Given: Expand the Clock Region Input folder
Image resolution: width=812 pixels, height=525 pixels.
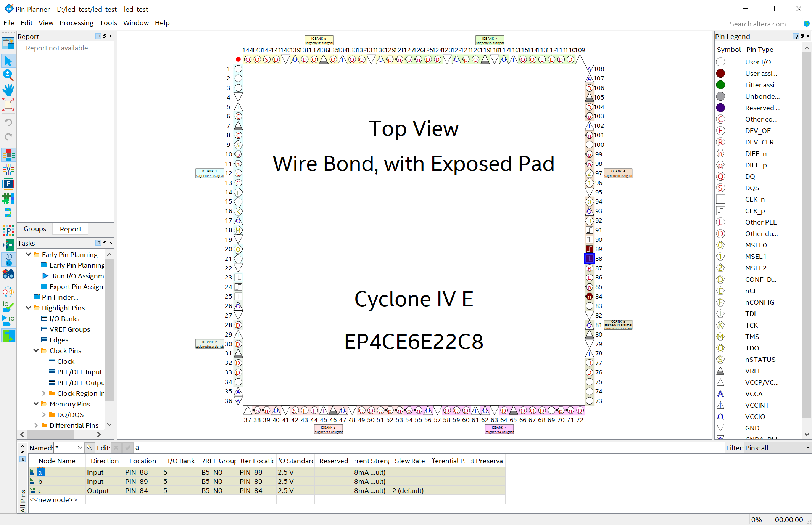Looking at the screenshot, I should pos(44,393).
